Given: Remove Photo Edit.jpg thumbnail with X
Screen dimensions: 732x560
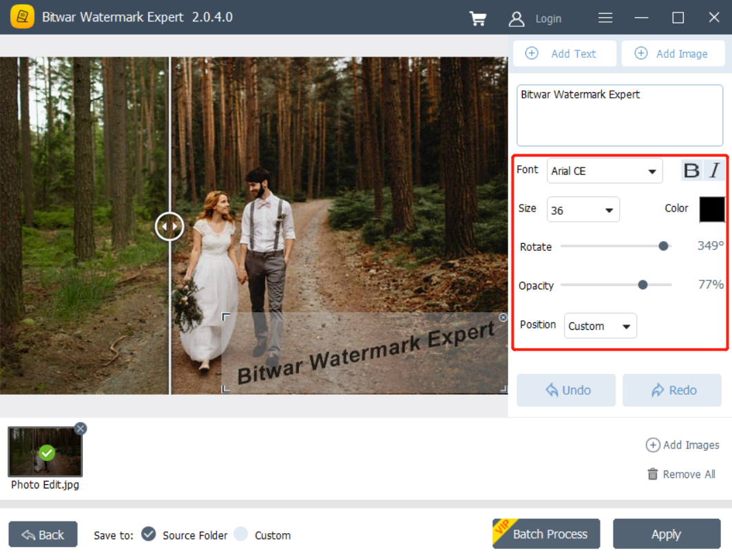Looking at the screenshot, I should 81,428.
